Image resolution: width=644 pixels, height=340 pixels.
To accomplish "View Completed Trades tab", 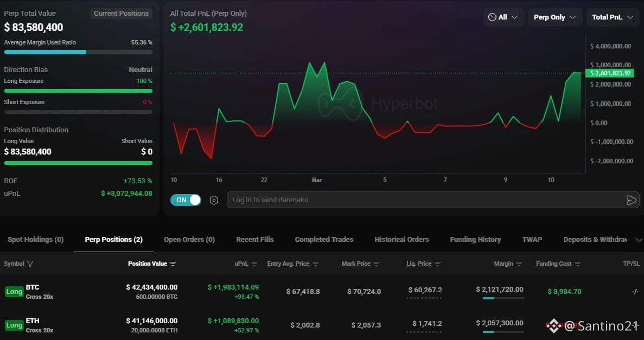I will (x=324, y=239).
